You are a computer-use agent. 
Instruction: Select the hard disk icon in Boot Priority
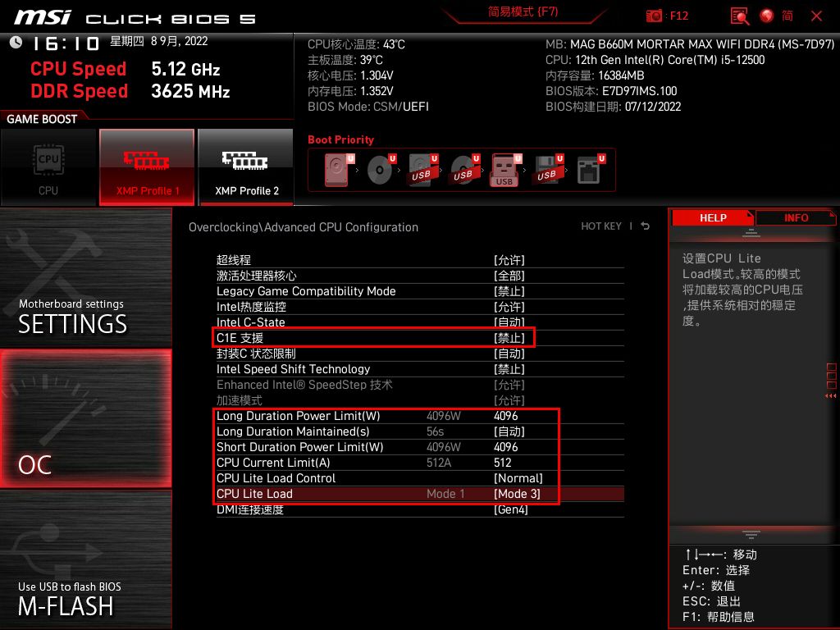click(336, 170)
